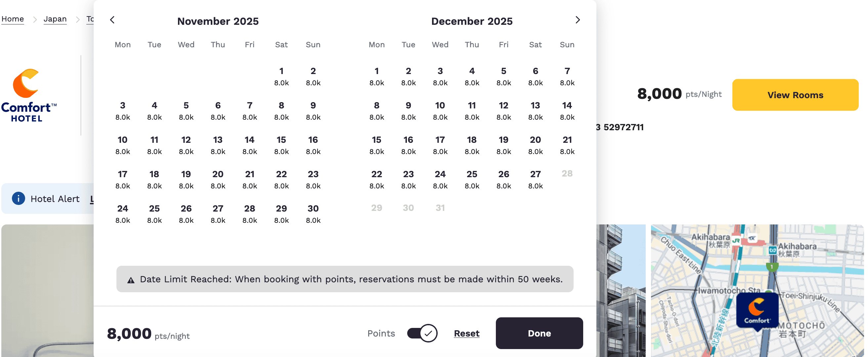Image resolution: width=868 pixels, height=357 pixels.
Task: Click the Akihabara JR station map icon
Action: coord(736,240)
